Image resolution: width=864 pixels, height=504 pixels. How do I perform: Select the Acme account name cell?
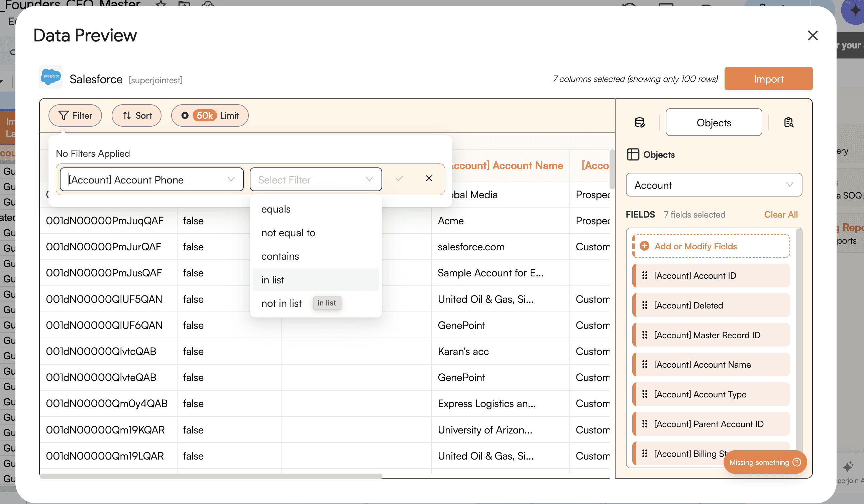pos(501,221)
